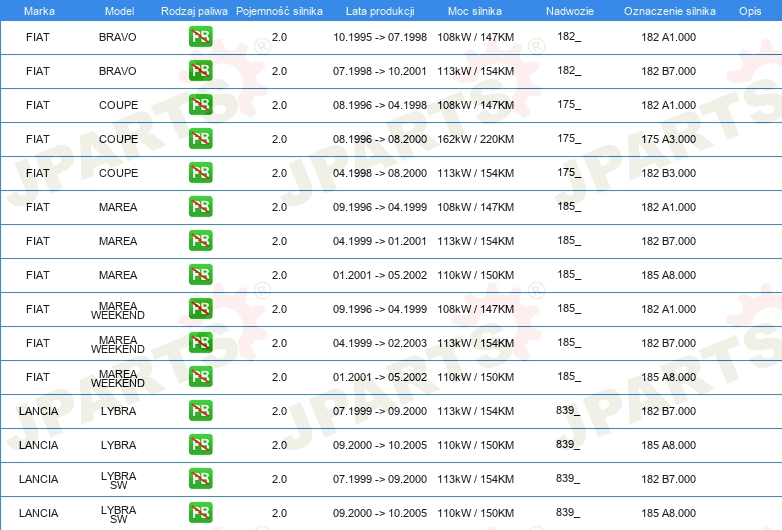This screenshot has height=530, width=782.
Task: Click the Marka column header
Action: pyautogui.click(x=39, y=11)
